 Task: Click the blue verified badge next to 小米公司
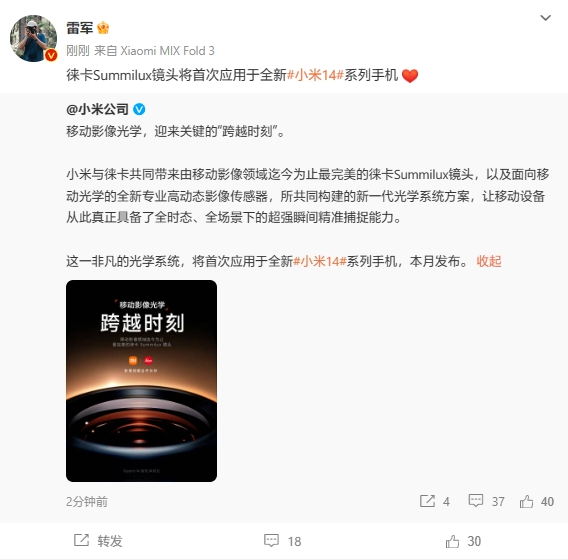[139, 109]
